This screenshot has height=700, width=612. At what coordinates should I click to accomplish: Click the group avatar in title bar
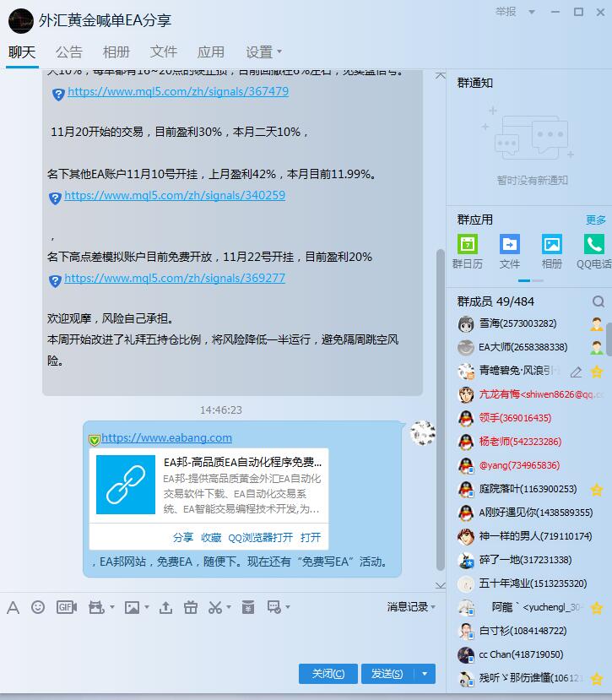pyautogui.click(x=21, y=20)
